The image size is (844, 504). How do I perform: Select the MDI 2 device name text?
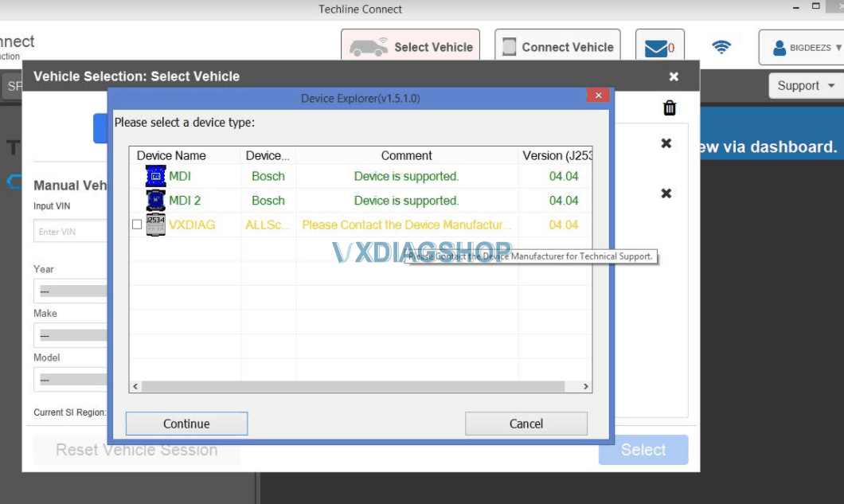pyautogui.click(x=185, y=201)
